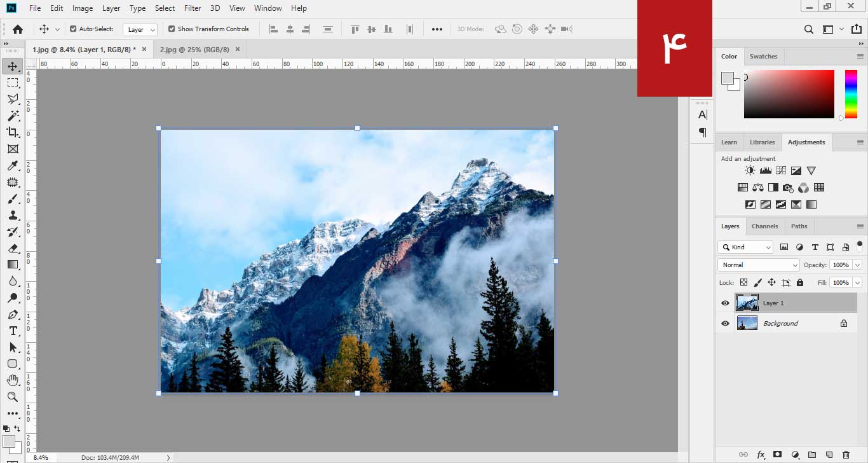Add a Levels adjustment
Screen dimensions: 868x463
[x=765, y=170]
